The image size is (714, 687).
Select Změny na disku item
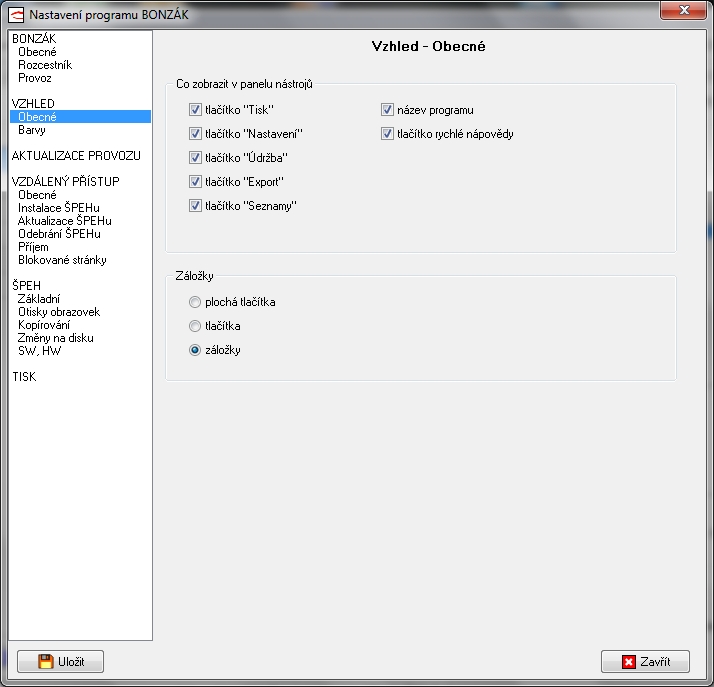coord(56,338)
